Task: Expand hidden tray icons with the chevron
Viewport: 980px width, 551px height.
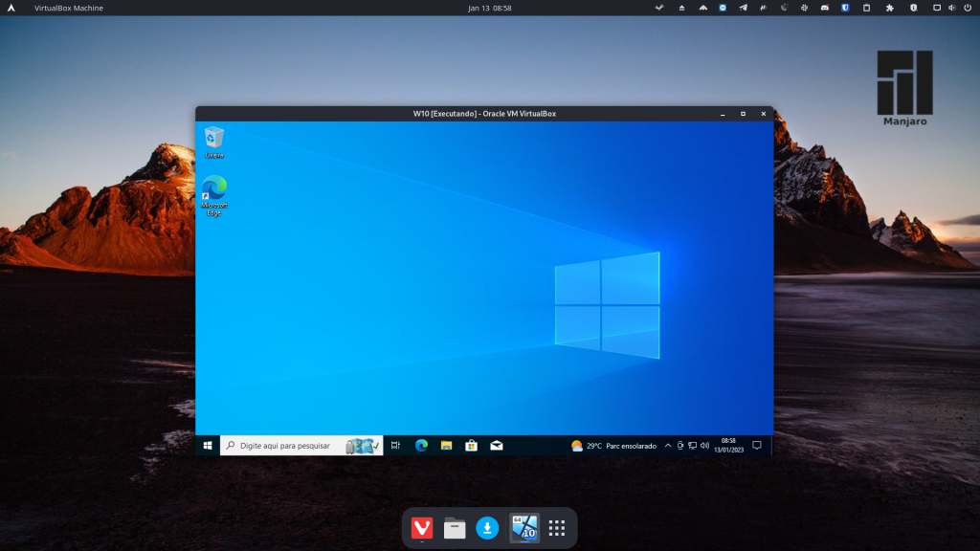Action: click(668, 446)
